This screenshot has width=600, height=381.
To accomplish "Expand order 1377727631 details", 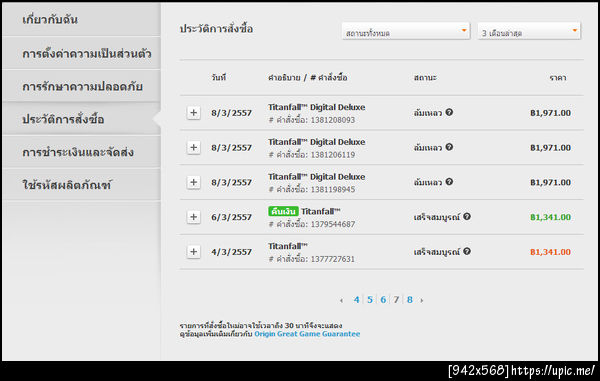I will click(x=194, y=252).
